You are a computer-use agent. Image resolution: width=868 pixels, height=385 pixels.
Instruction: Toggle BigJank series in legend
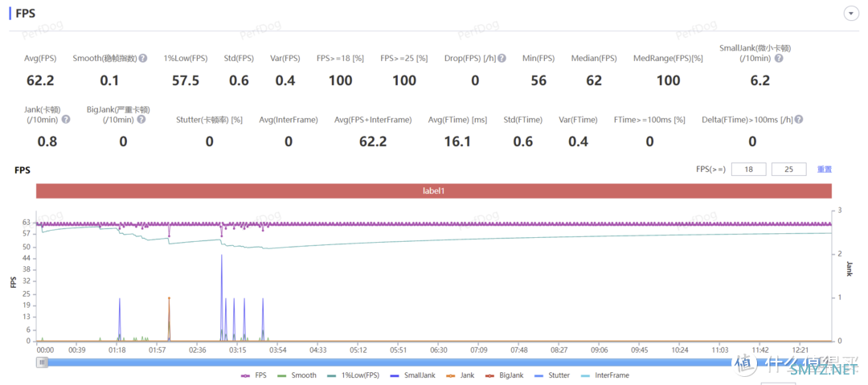pos(502,375)
